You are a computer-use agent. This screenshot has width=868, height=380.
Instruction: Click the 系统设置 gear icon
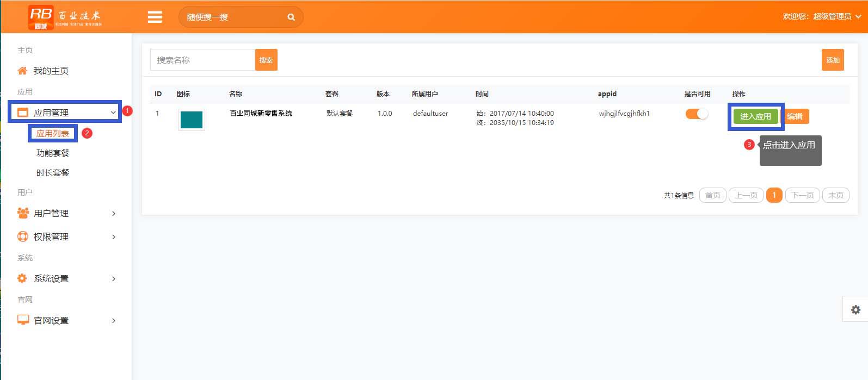(x=22, y=278)
